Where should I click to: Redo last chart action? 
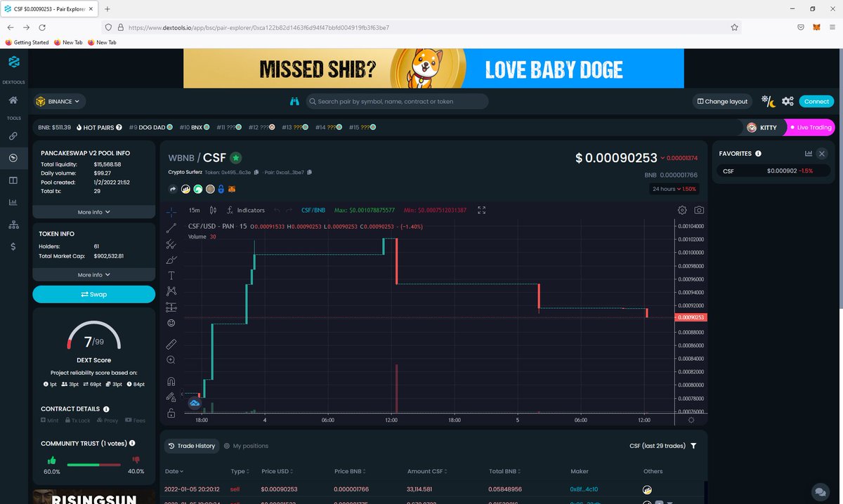tap(289, 210)
